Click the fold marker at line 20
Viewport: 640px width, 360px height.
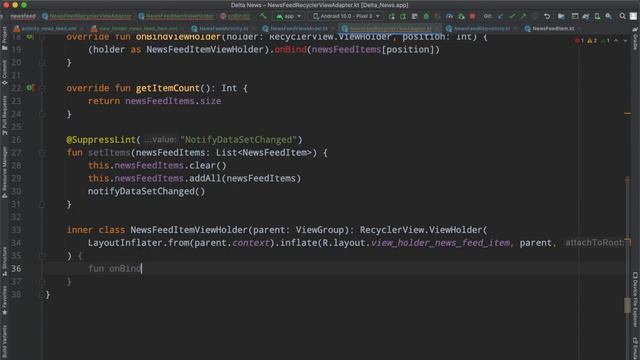pos(42,62)
